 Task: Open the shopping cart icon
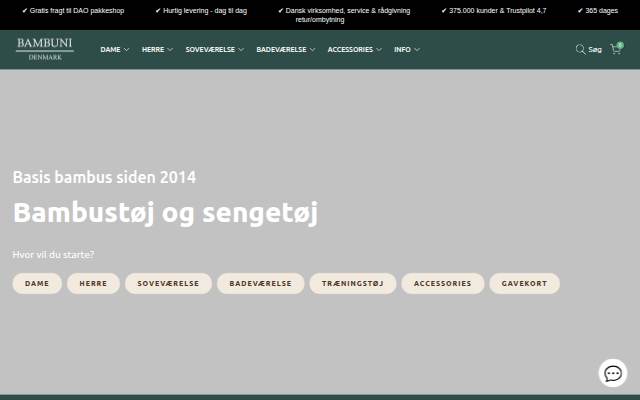[x=616, y=49]
